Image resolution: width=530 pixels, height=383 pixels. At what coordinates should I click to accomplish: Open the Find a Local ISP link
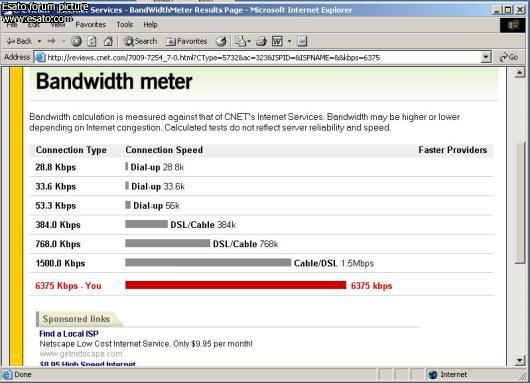click(x=69, y=334)
